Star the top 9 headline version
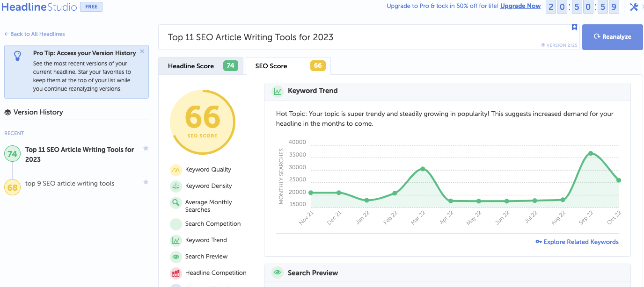The image size is (644, 287). (146, 182)
